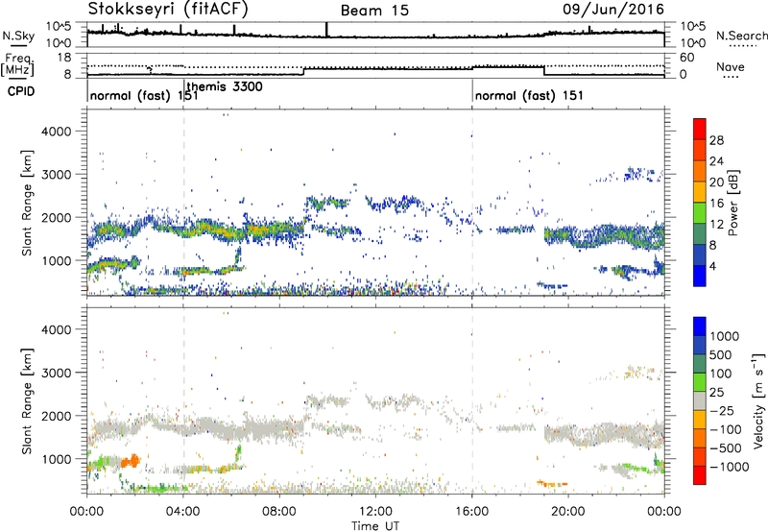This screenshot has height=532, width=768.
Task: Click the '3000' range tick of Velocity panel
Action: 56,373
